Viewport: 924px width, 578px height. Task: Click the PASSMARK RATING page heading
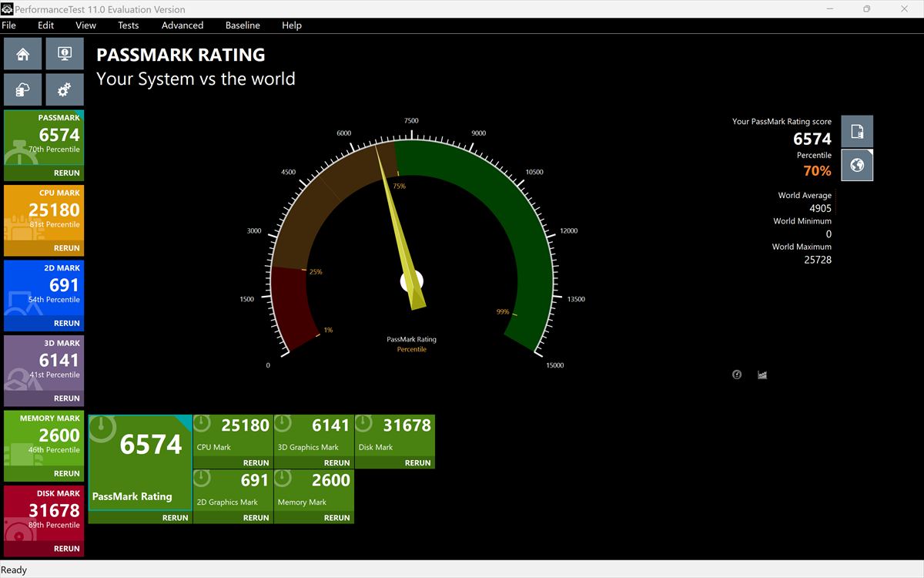click(x=181, y=55)
